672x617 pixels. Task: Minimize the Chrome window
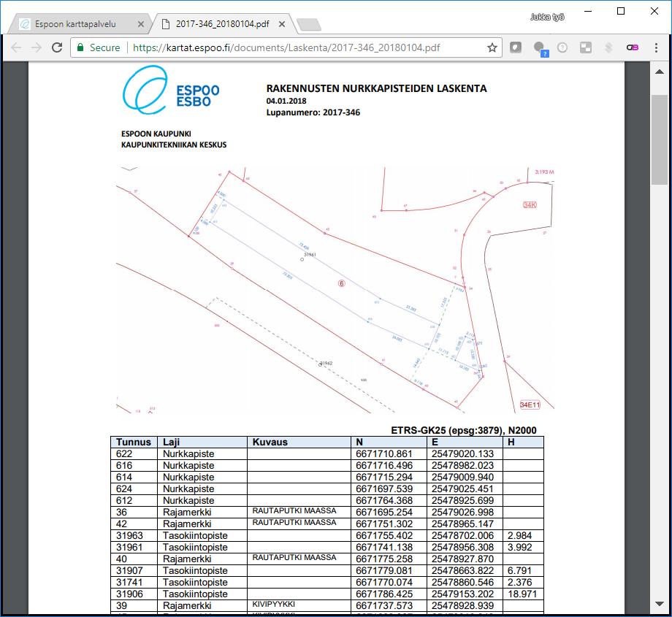point(588,12)
